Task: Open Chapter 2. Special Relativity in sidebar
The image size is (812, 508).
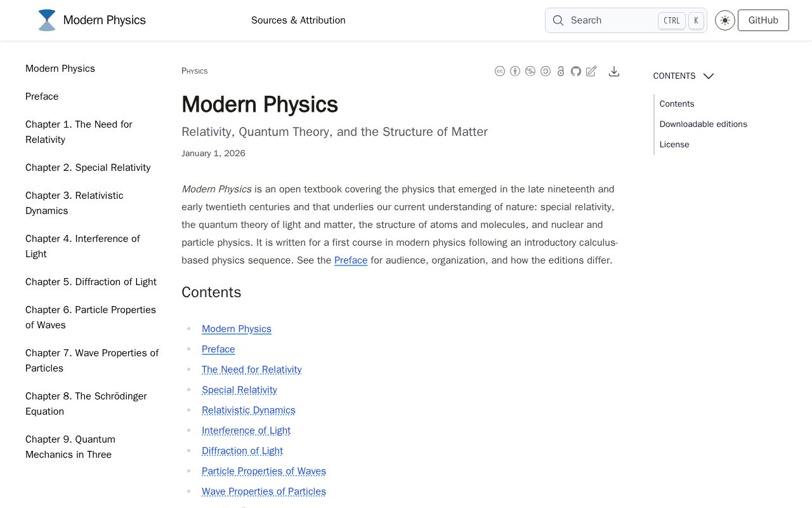Action: point(88,168)
